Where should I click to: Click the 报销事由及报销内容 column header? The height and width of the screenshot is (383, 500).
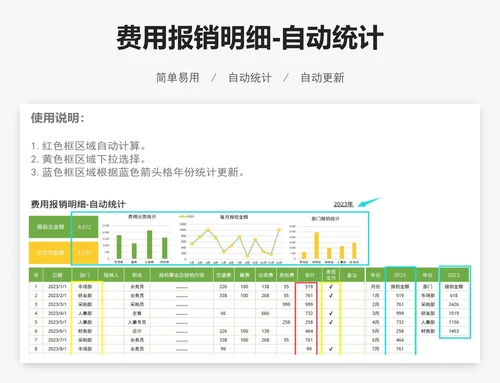tap(182, 275)
